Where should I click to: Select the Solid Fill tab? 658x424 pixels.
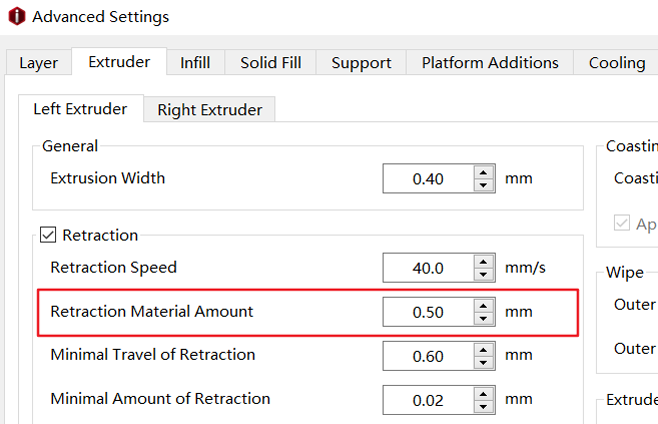(x=271, y=63)
